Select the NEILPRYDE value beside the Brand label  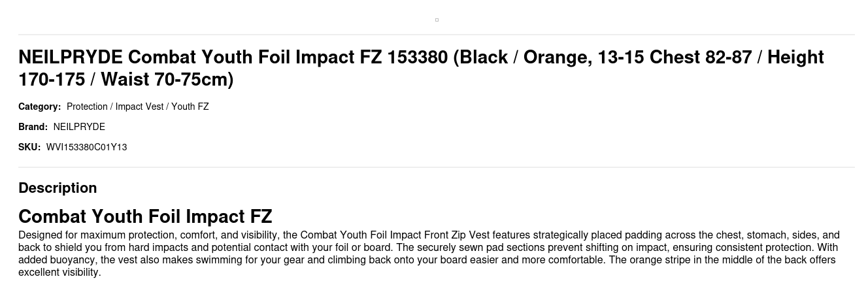click(79, 127)
